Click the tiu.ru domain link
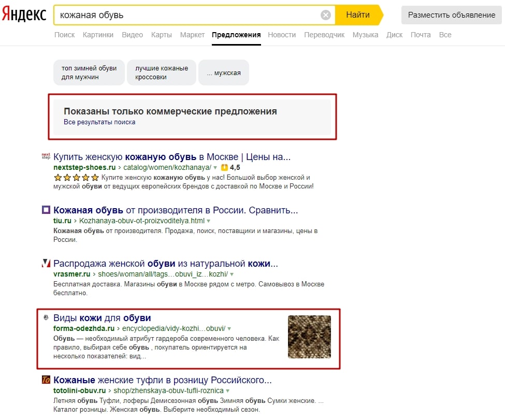 tap(62, 221)
